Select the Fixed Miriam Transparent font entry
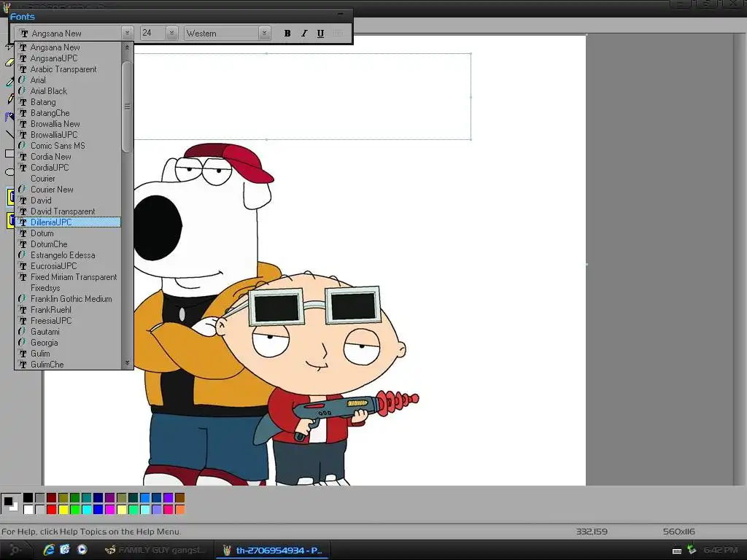 tap(68, 277)
